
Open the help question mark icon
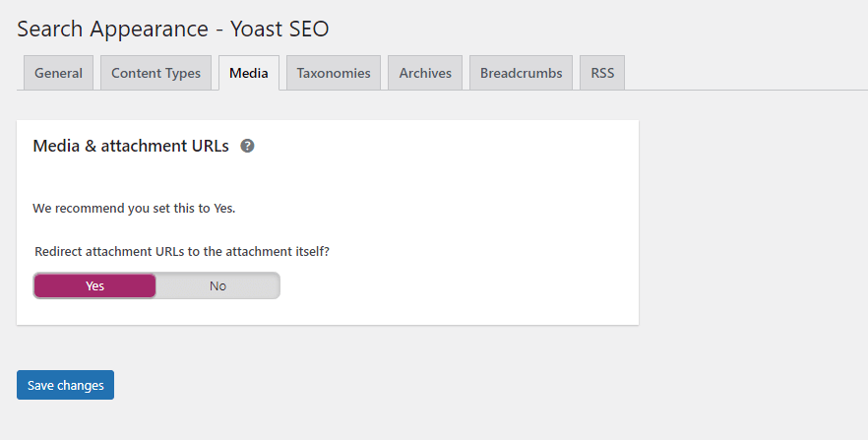pyautogui.click(x=247, y=146)
